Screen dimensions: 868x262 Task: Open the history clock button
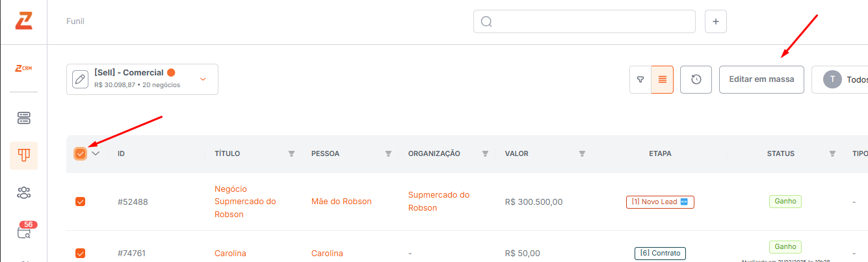tap(696, 79)
